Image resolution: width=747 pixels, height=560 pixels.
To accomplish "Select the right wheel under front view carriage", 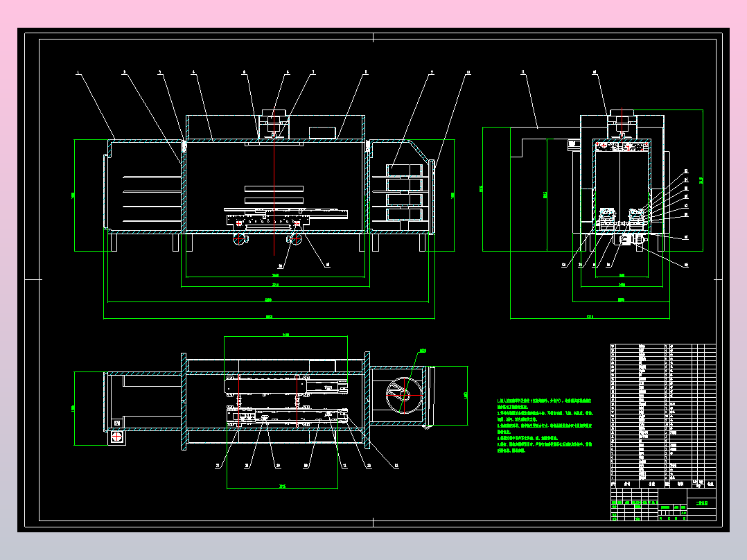I will pos(295,238).
